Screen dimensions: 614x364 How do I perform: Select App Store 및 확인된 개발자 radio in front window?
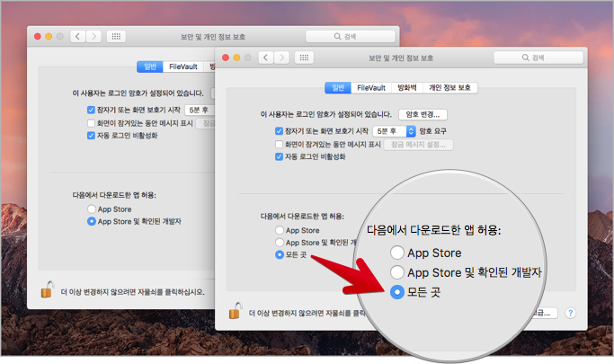tap(280, 243)
